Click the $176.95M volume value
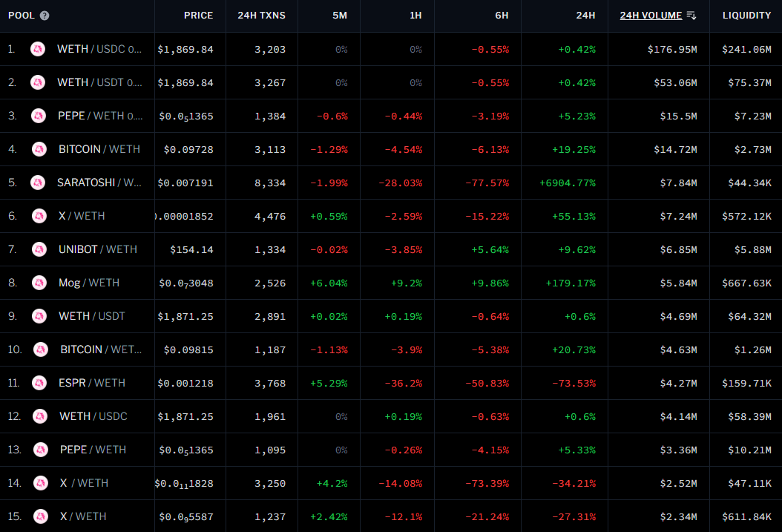 (x=672, y=50)
